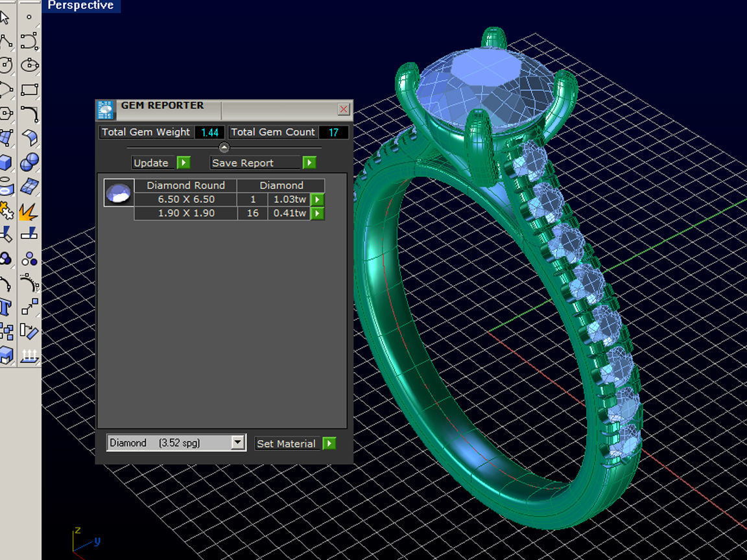Click the 0.41tw weight cell

click(290, 213)
